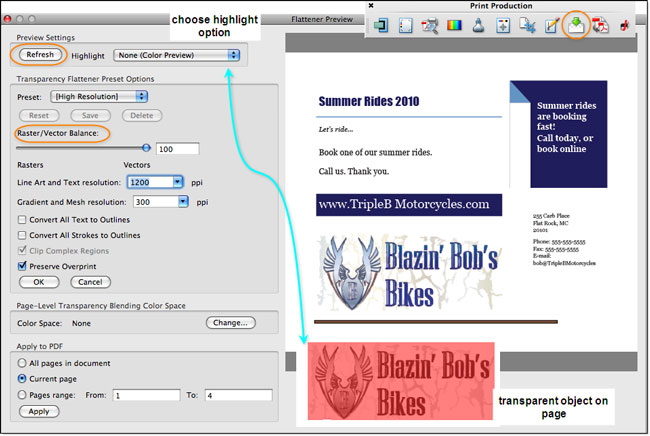Click Cancel in flattener preset options
The image size is (650, 436).
(90, 282)
